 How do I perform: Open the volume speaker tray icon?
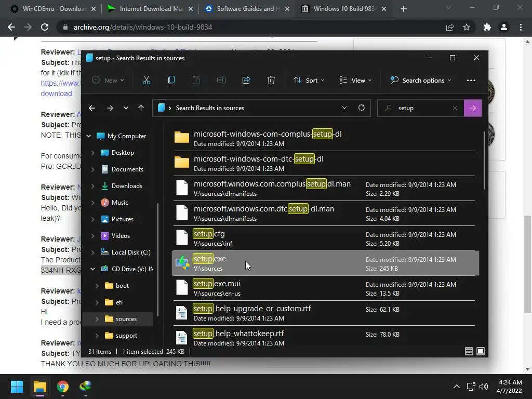[x=484, y=387]
